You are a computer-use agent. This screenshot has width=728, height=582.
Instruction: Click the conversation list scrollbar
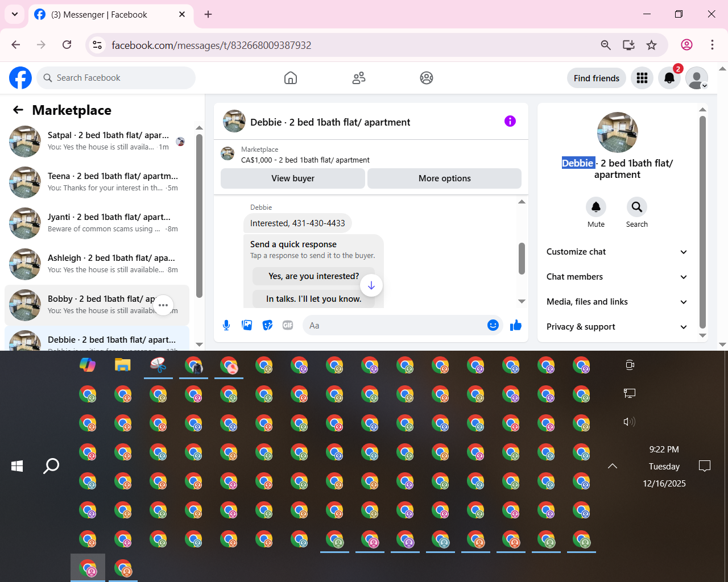(x=199, y=216)
